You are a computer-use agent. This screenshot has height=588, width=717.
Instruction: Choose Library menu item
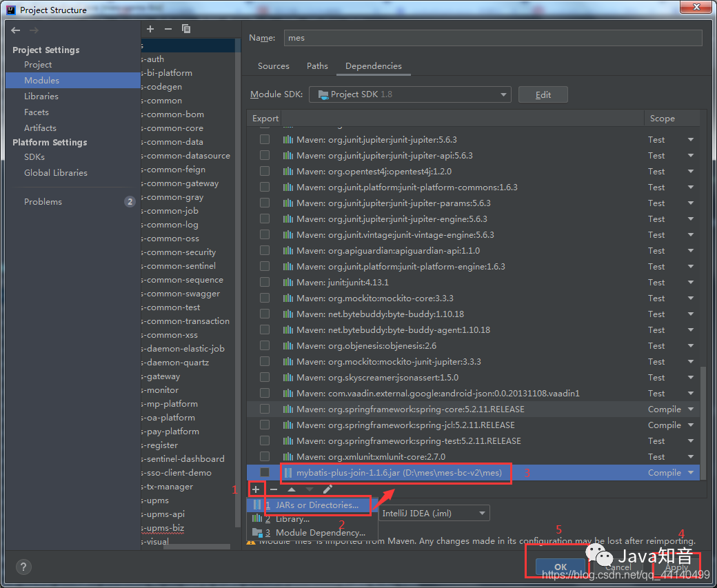point(313,520)
